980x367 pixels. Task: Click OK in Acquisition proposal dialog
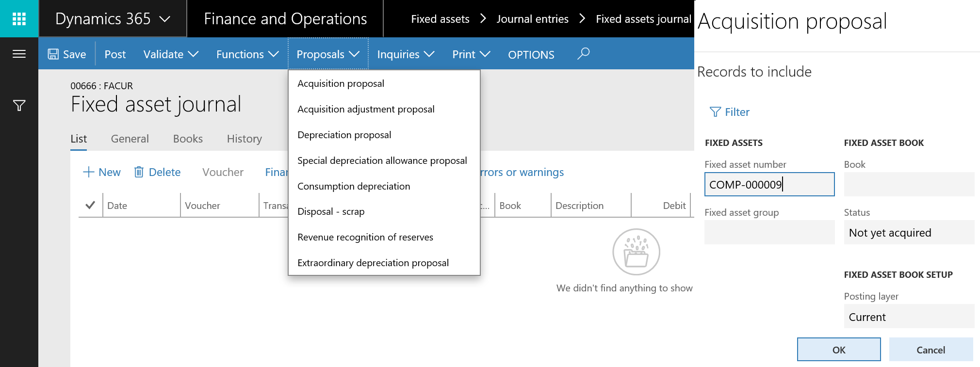point(839,350)
